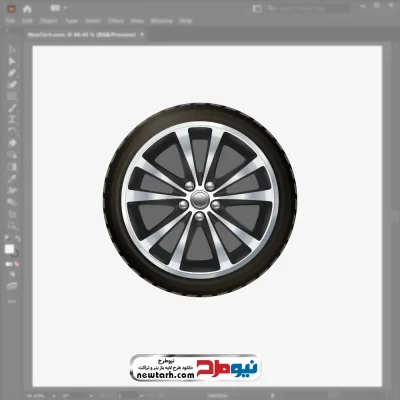The height and width of the screenshot is (400, 400).
Task: Close the NewTarh.com document tab
Action: (x=142, y=34)
